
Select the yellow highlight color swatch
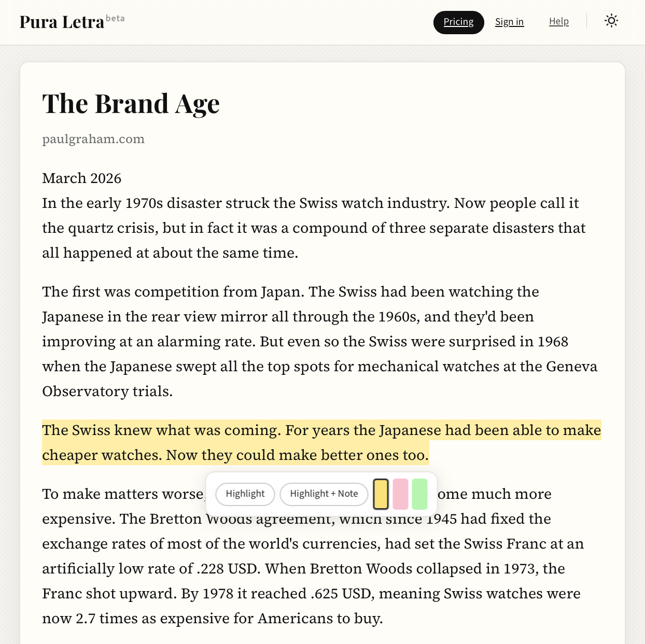pos(381,494)
